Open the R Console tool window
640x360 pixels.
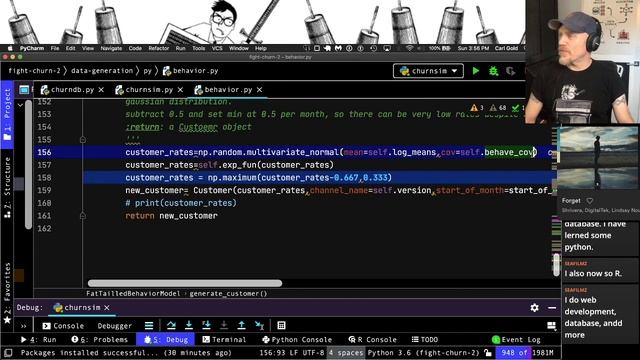(x=372, y=340)
